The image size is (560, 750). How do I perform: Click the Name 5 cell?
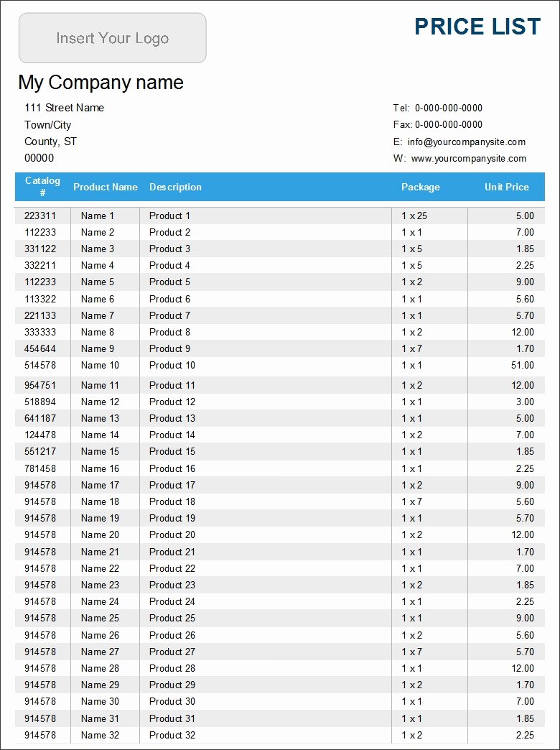pyautogui.click(x=98, y=282)
